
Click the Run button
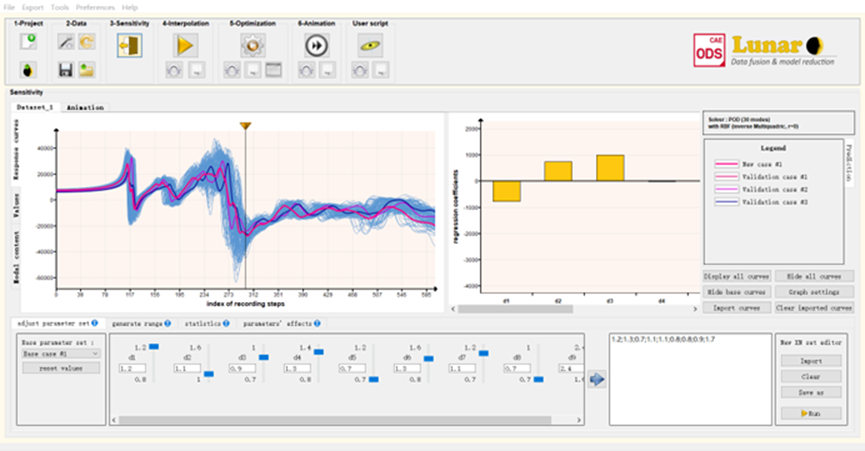[811, 413]
